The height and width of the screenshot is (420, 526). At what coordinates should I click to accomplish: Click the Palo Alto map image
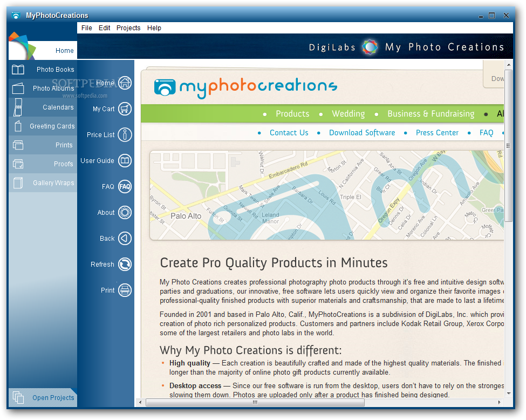tap(327, 195)
